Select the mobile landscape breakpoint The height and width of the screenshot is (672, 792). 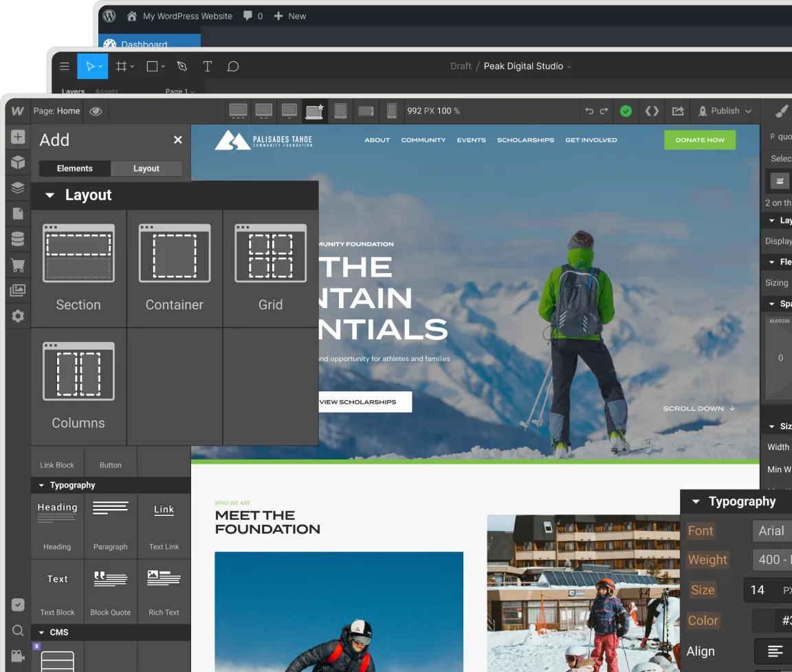(x=366, y=111)
